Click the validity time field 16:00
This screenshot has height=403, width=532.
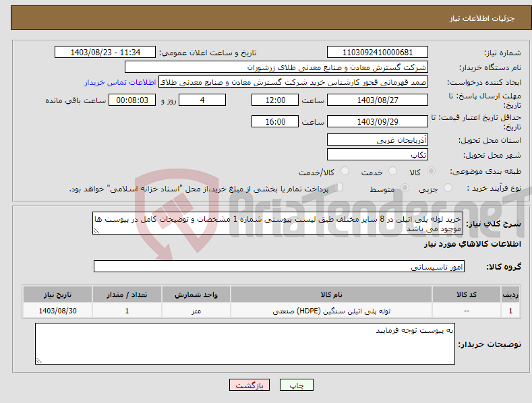pos(275,121)
